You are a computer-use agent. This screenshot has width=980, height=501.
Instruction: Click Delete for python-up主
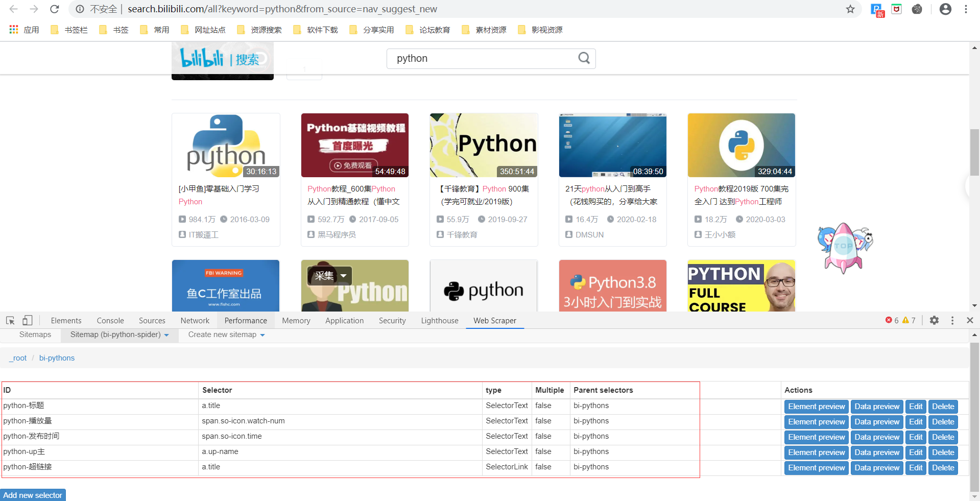pyautogui.click(x=943, y=452)
